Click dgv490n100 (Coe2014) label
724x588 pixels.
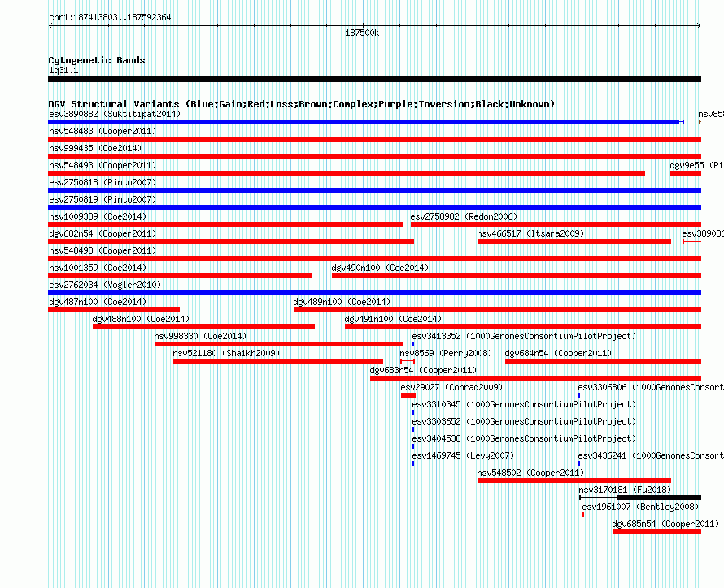click(380, 268)
